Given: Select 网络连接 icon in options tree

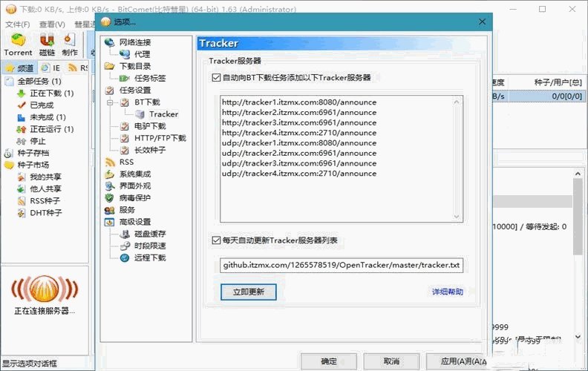Looking at the screenshot, I should point(109,42).
